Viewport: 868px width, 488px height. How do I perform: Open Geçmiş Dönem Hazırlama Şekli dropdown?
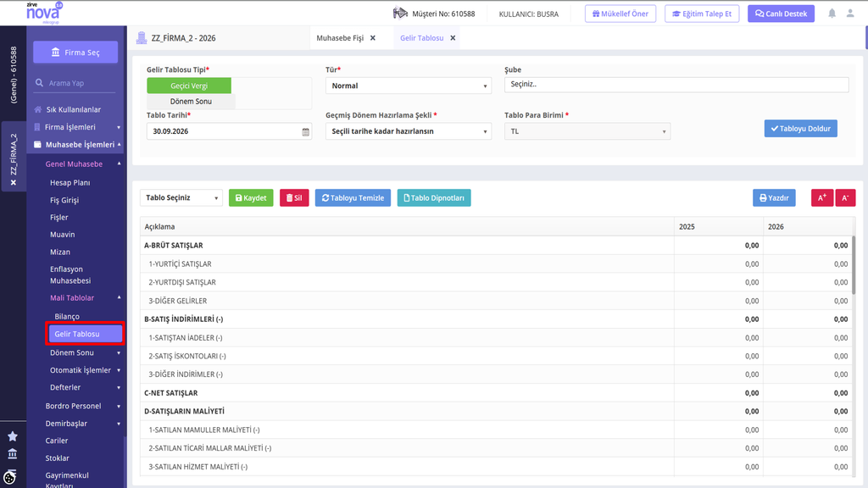409,131
